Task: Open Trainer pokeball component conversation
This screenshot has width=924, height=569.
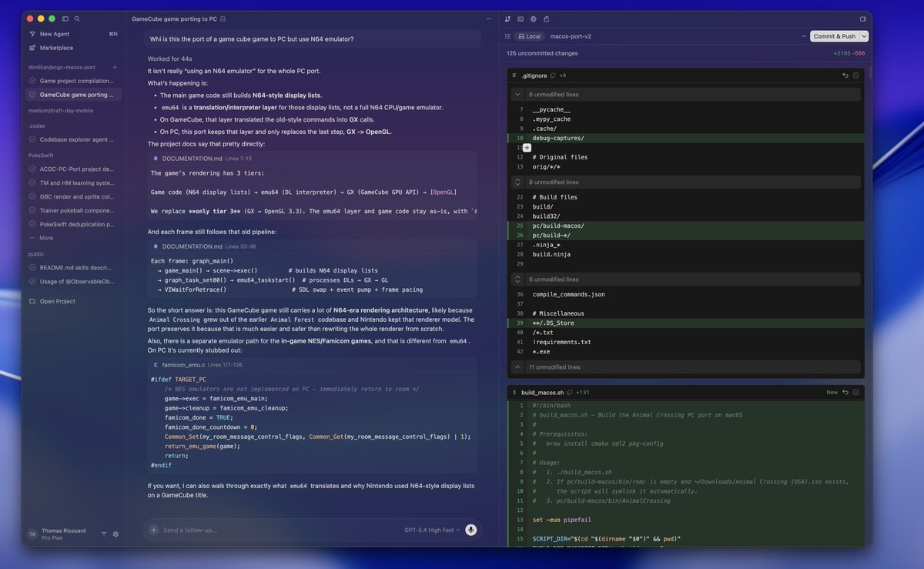Action: pyautogui.click(x=73, y=210)
